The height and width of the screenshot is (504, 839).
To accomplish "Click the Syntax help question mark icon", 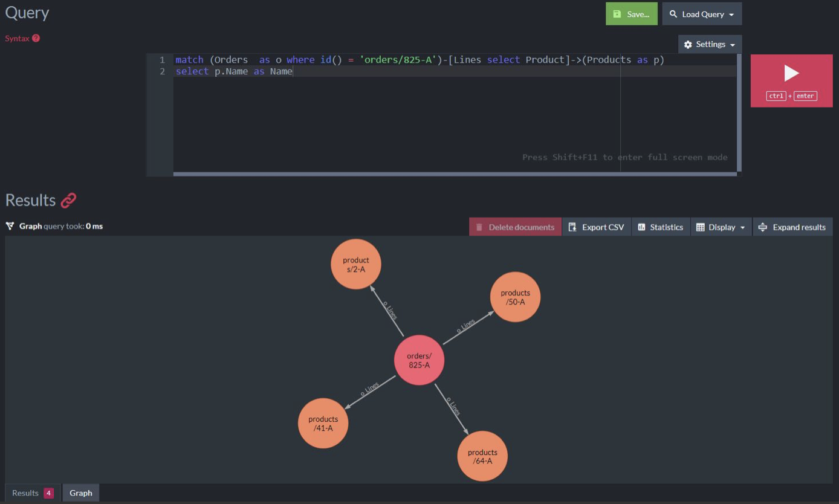I will point(36,38).
